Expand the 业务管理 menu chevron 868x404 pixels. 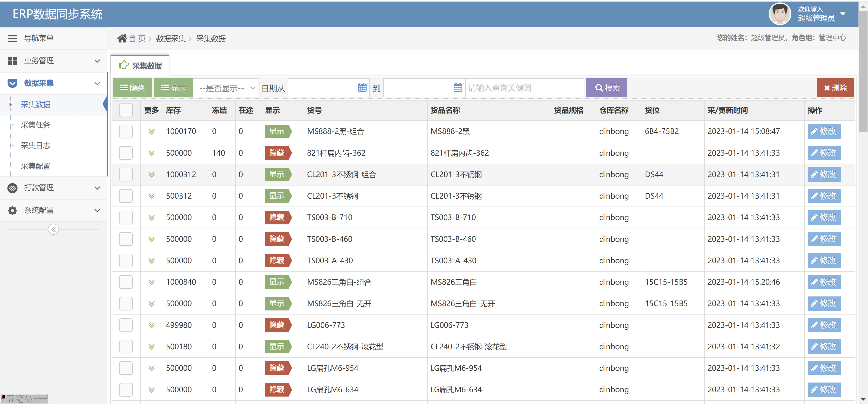(97, 61)
